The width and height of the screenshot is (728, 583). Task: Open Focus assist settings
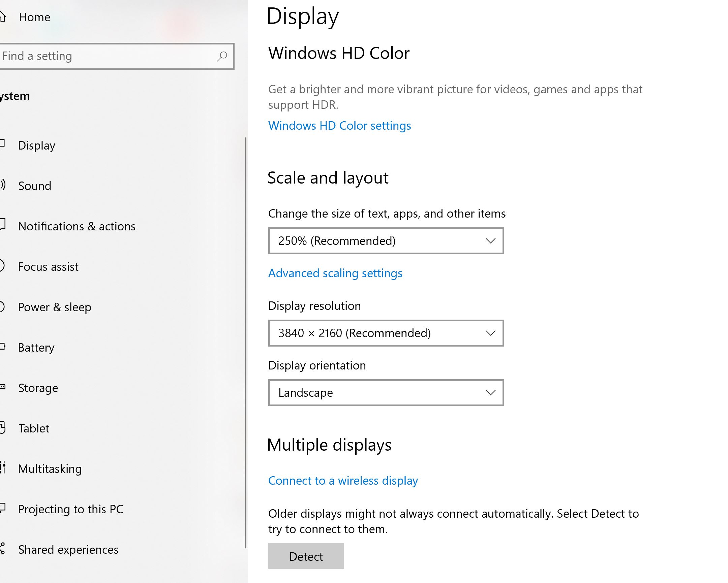[48, 267]
